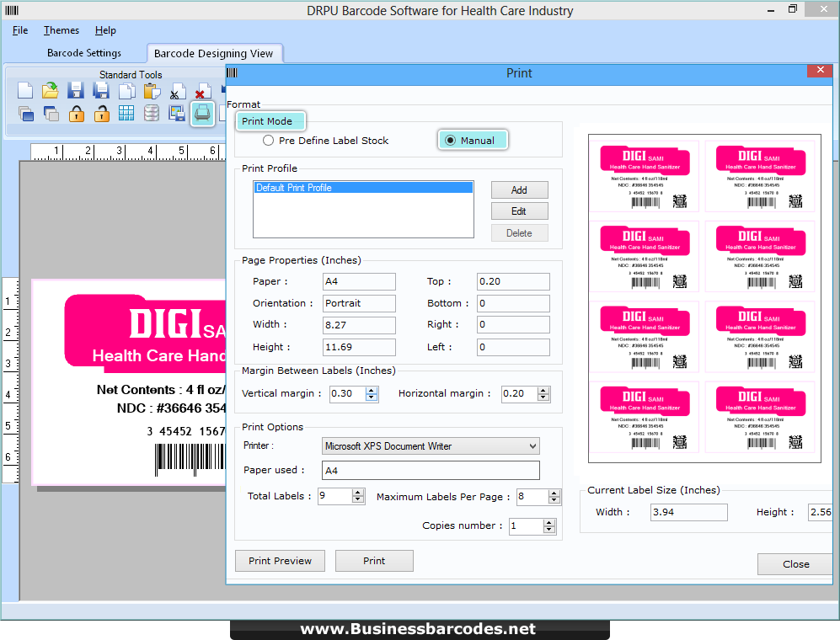Click the closed padlock Lock icon
Viewport: 840px width, 640px height.
pos(76,114)
